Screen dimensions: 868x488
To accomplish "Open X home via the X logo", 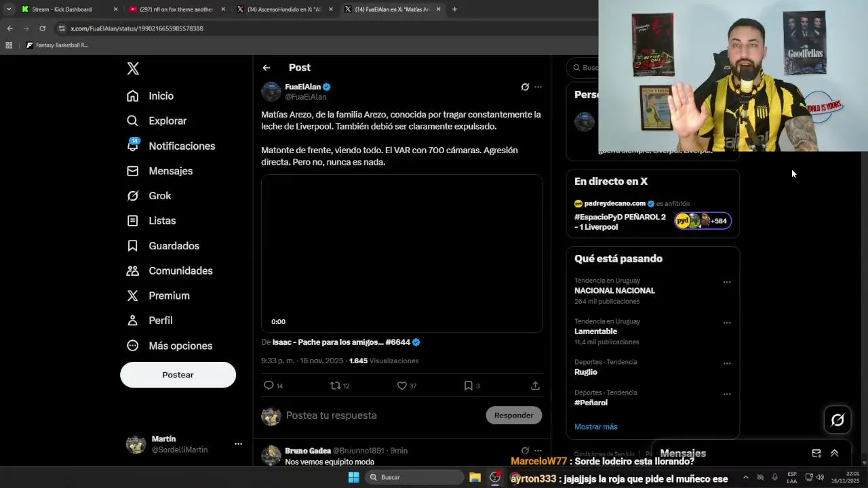I will click(x=133, y=68).
